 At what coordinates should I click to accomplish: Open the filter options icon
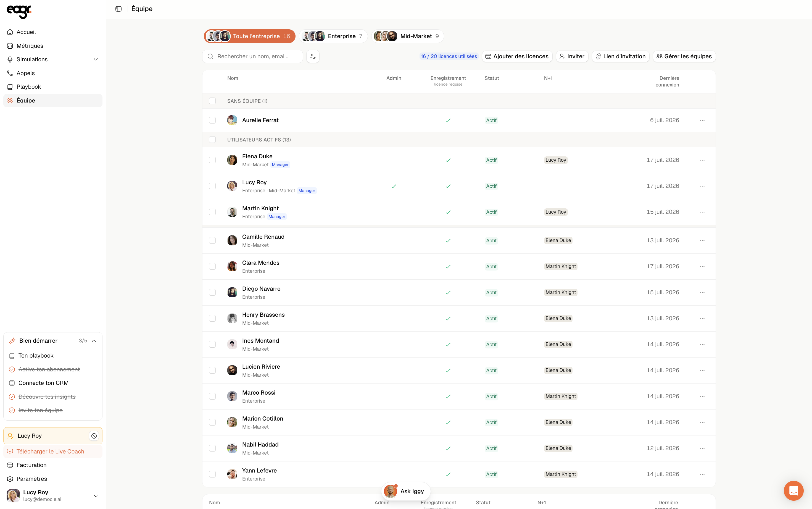point(313,56)
